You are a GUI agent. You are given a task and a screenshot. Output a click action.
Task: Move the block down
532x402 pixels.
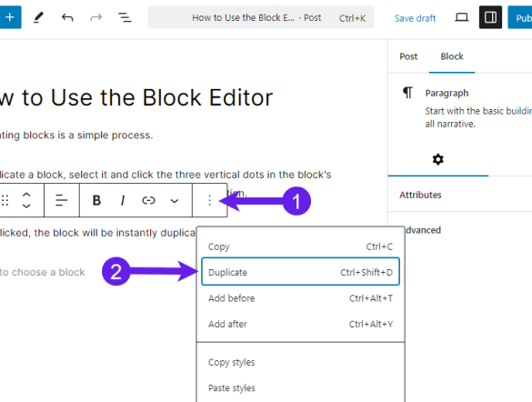tap(26, 206)
